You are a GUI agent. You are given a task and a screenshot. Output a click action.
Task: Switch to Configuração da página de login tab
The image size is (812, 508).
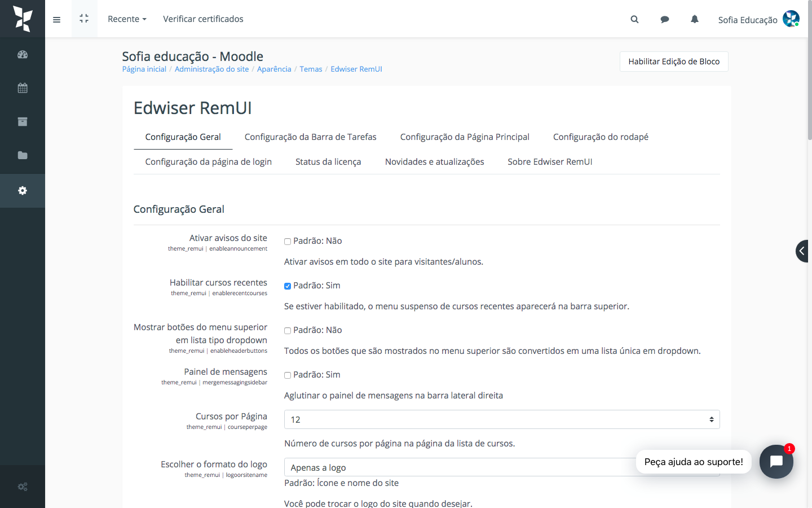coord(209,161)
